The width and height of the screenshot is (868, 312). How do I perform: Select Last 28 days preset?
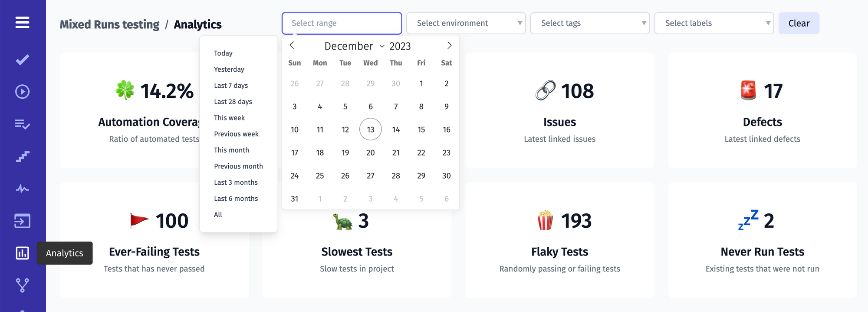click(233, 102)
